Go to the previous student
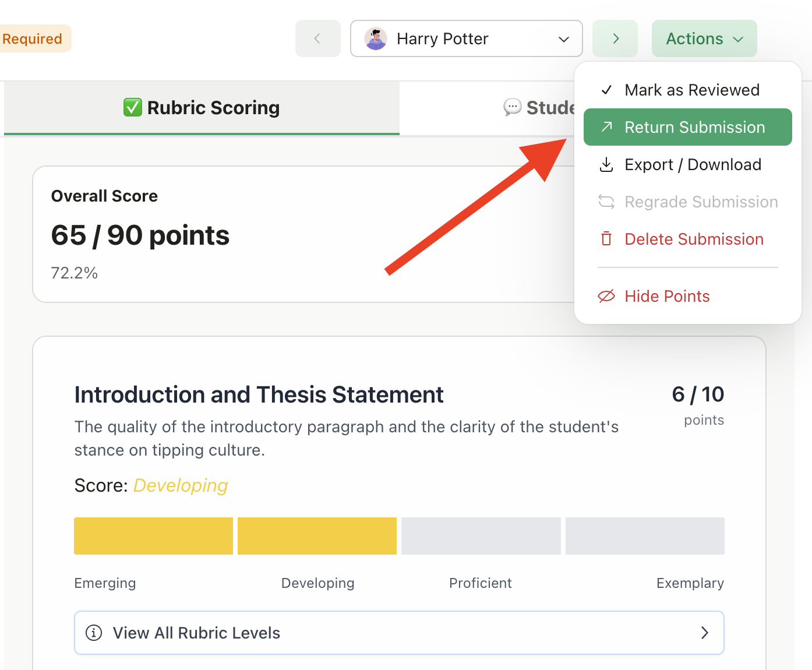This screenshot has height=670, width=812. click(317, 39)
